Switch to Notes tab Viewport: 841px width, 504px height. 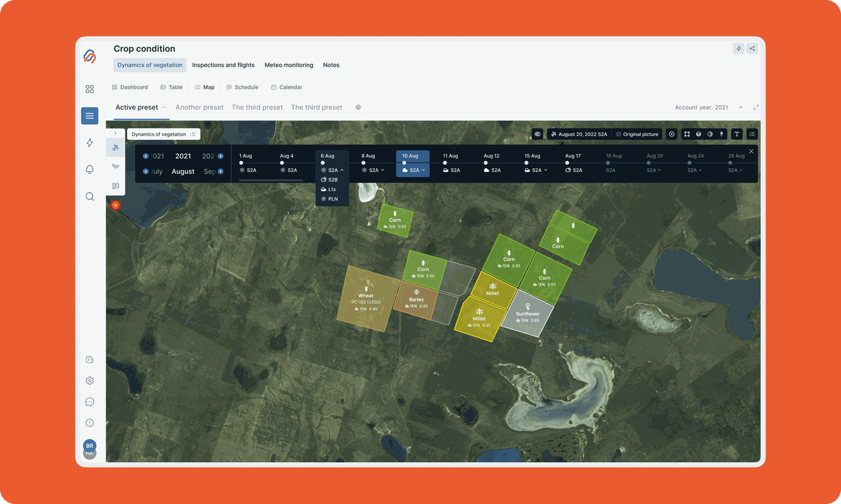(331, 65)
